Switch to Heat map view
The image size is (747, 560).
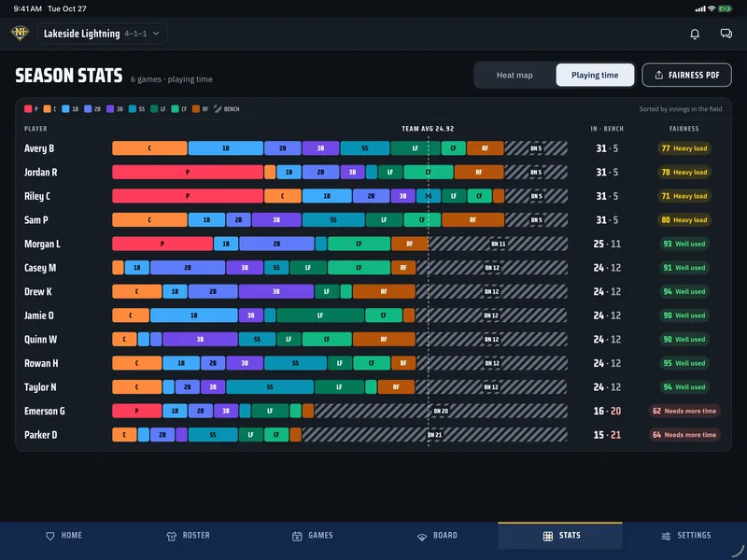coord(514,75)
